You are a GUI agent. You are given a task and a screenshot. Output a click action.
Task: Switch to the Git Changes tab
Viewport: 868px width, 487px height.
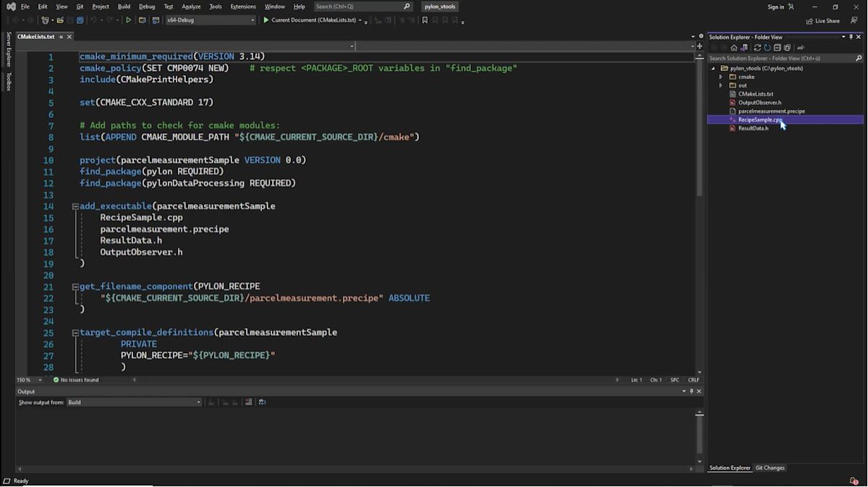click(770, 467)
